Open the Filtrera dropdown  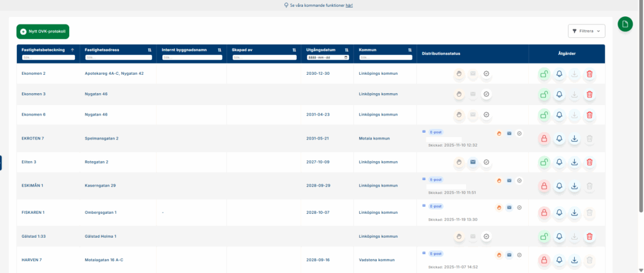pyautogui.click(x=586, y=31)
